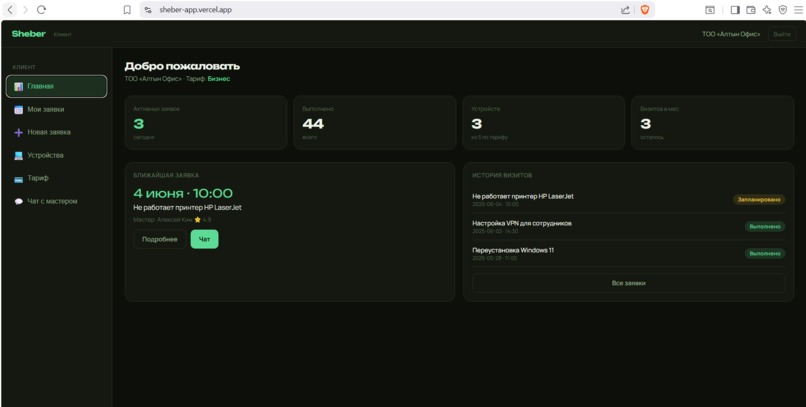Click the Тариф card icon
806x407 pixels.
[x=19, y=179]
